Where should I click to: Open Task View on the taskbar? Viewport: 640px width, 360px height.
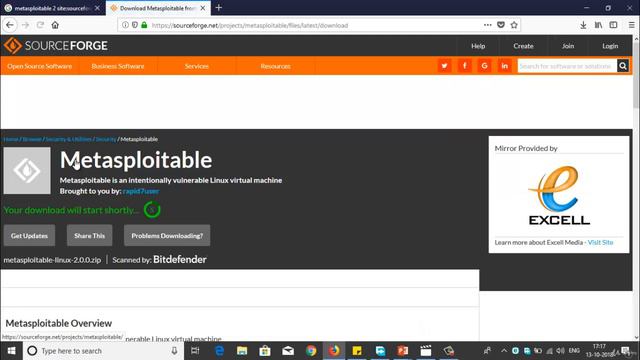point(195,351)
